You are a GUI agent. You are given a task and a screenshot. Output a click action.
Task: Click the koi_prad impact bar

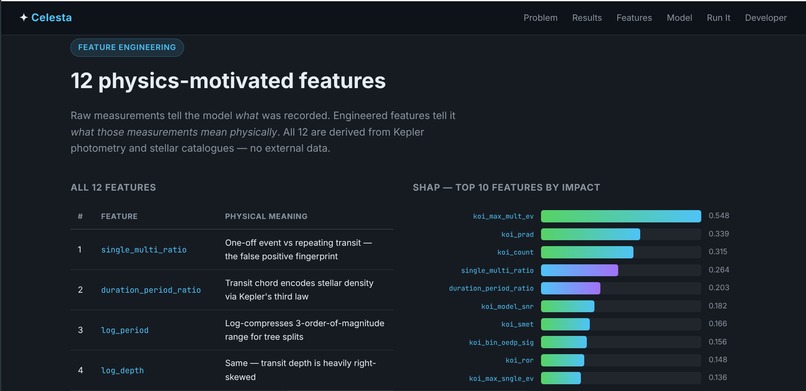591,234
